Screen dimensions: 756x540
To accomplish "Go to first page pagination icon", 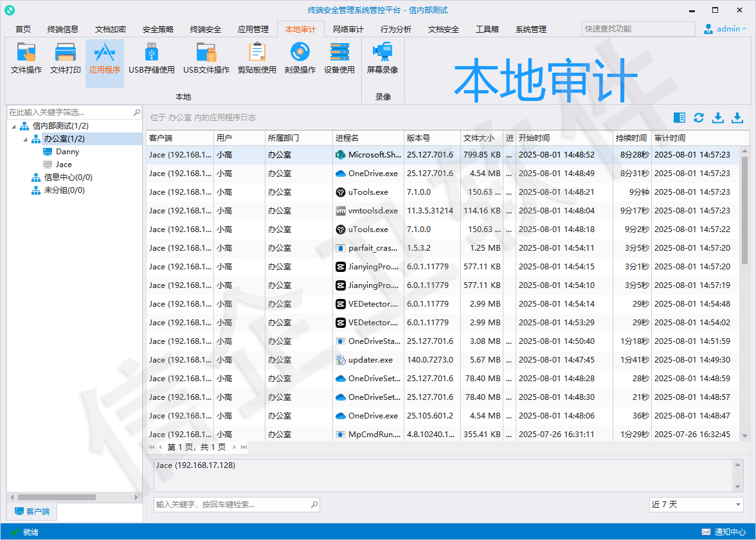I will click(x=152, y=447).
